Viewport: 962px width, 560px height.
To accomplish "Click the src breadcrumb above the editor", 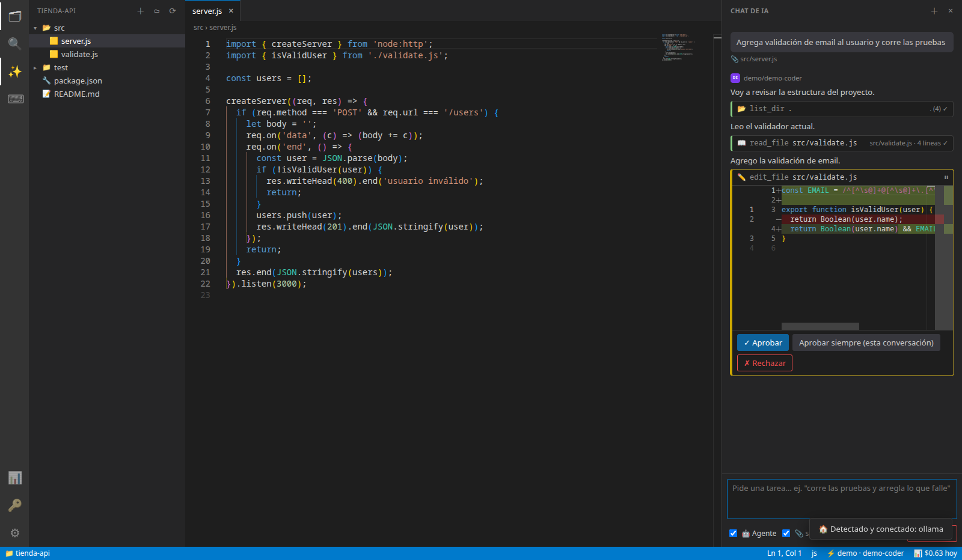I will 198,28.
